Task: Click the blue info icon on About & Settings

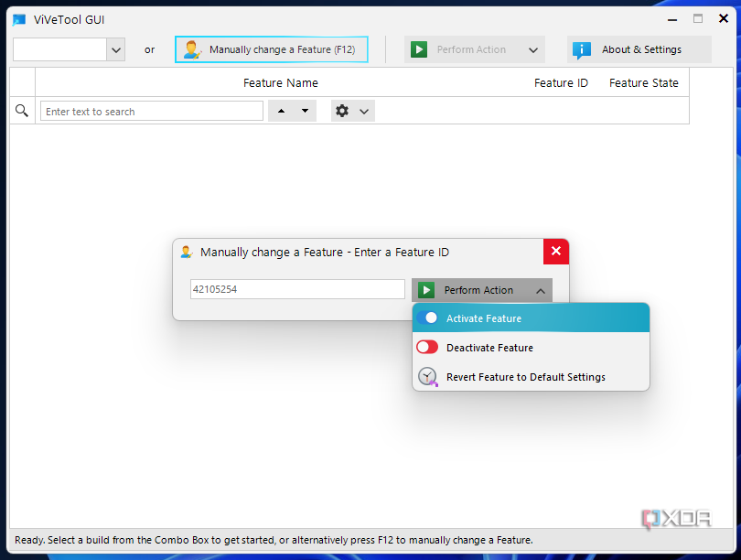Action: [x=582, y=49]
